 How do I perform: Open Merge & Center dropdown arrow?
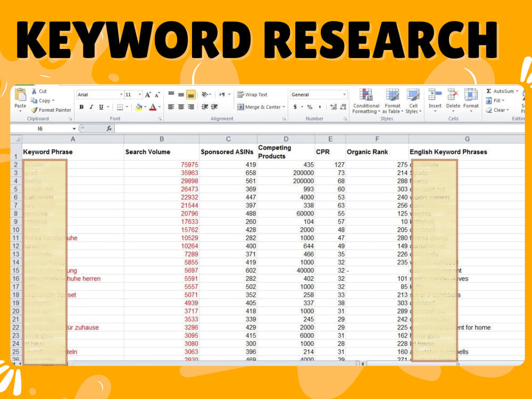pos(284,107)
